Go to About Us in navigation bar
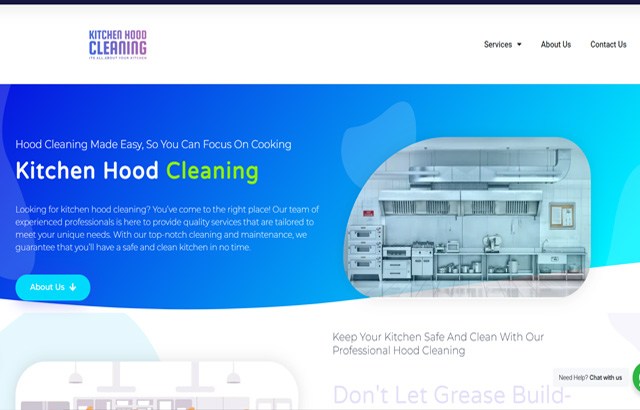 (x=556, y=44)
